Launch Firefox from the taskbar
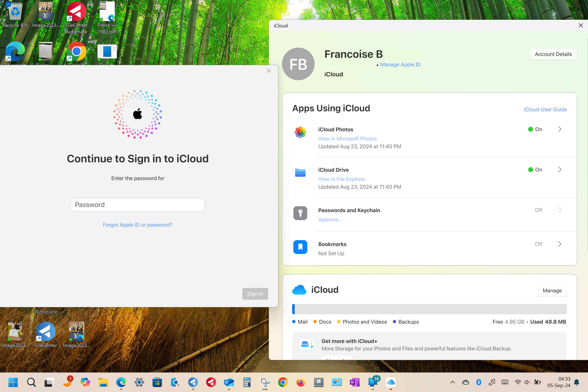Screen dimensions: 588x392 point(301,382)
